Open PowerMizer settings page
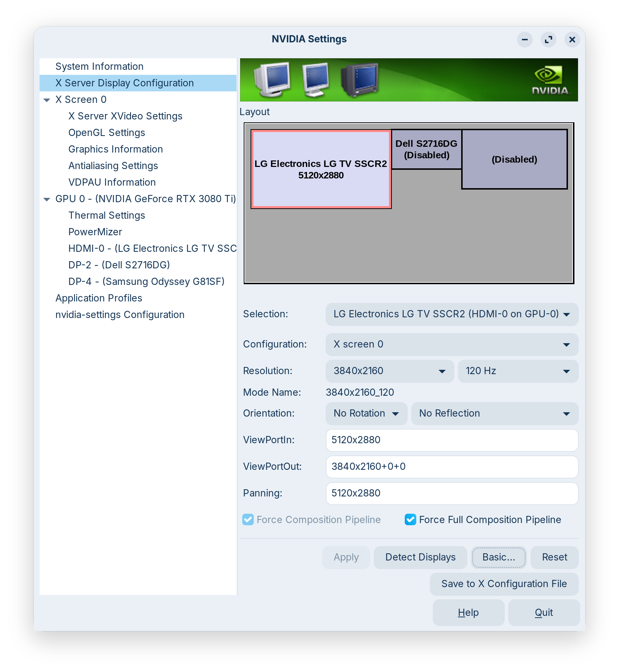619x672 pixels. tap(95, 232)
